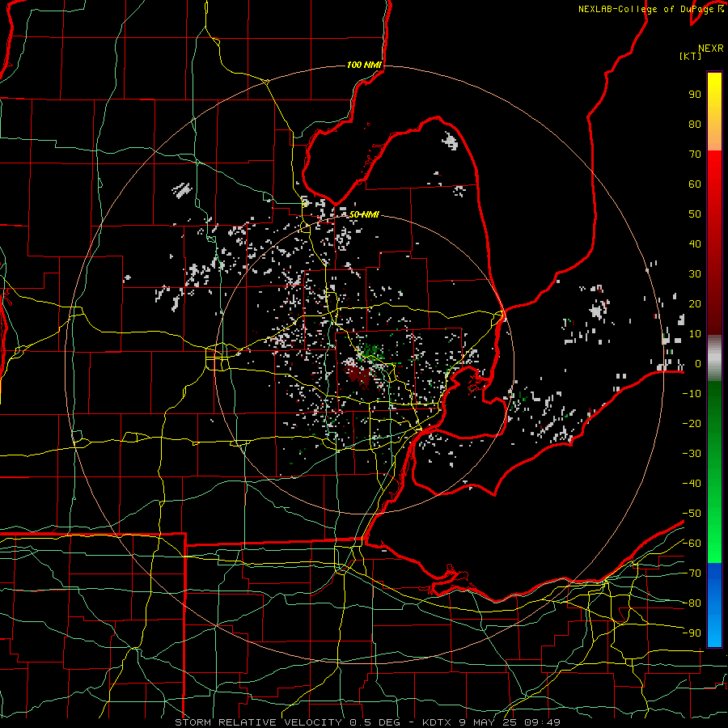Click the NEXLAB-College of DuPage credit text
The width and height of the screenshot is (728, 728).
pyautogui.click(x=651, y=9)
